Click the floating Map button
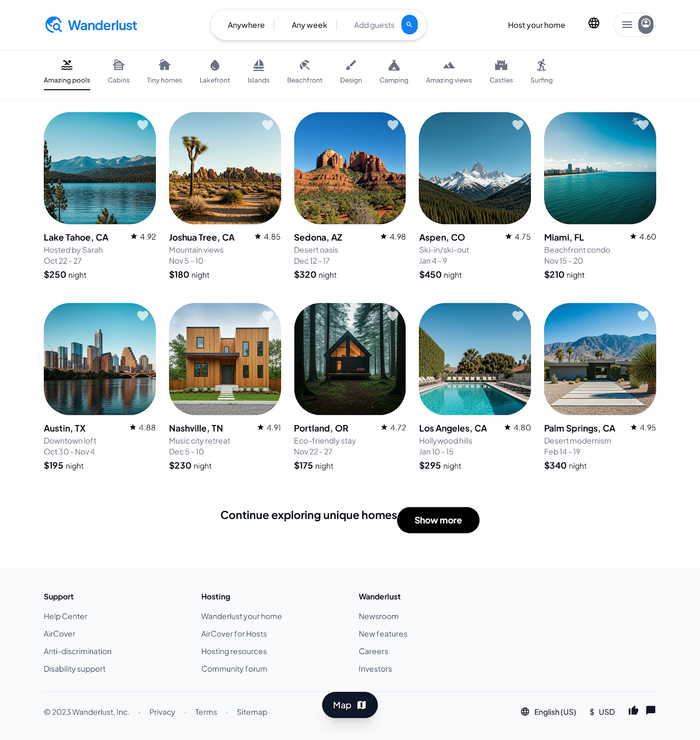The image size is (700, 740). click(350, 705)
